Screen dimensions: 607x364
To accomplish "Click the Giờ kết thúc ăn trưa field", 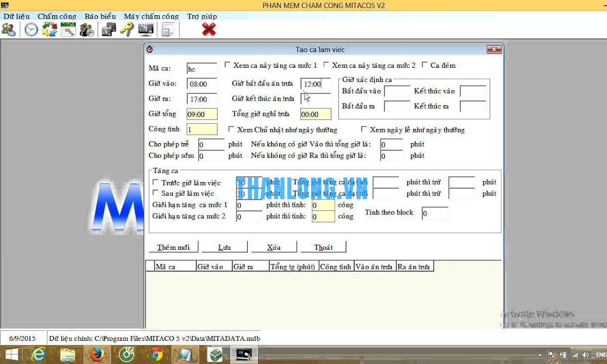I will point(316,99).
